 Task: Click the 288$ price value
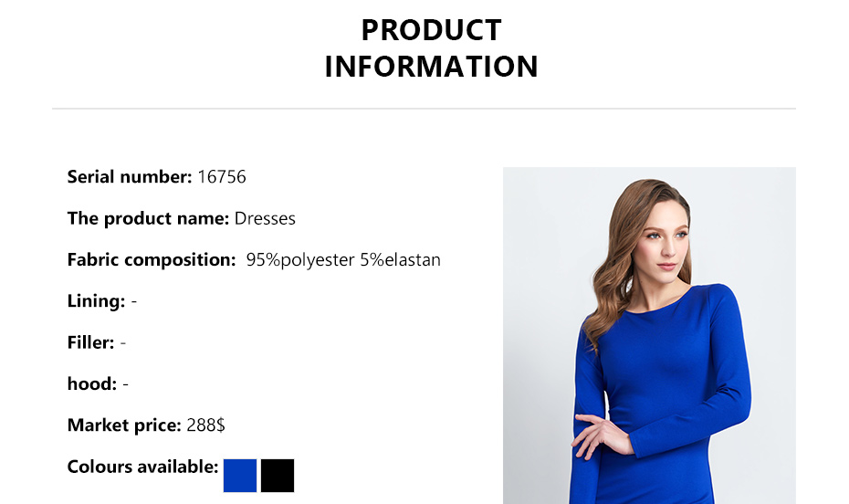click(205, 425)
